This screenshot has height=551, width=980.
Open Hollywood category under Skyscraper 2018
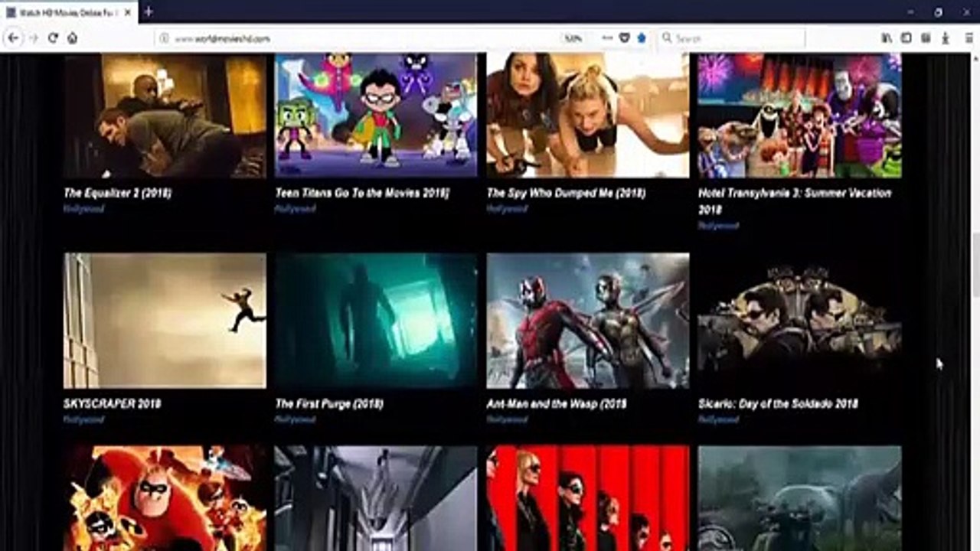(83, 419)
